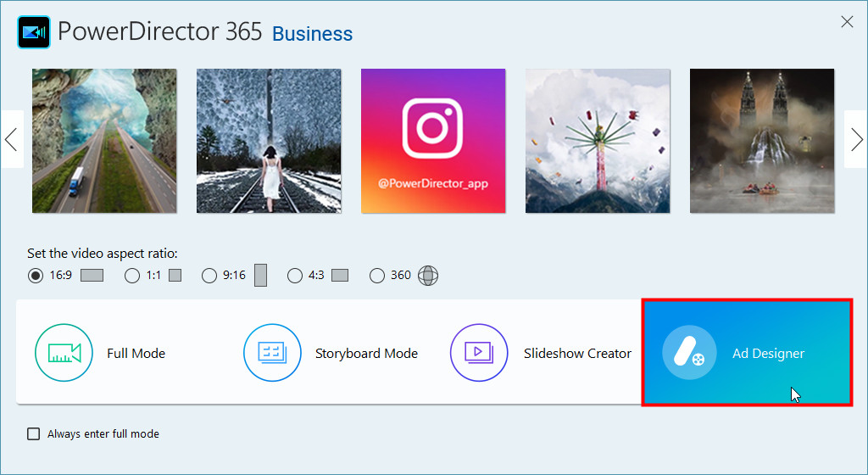The image size is (868, 475).
Task: Choose the 9:16 aspect ratio radio button
Action: [209, 276]
